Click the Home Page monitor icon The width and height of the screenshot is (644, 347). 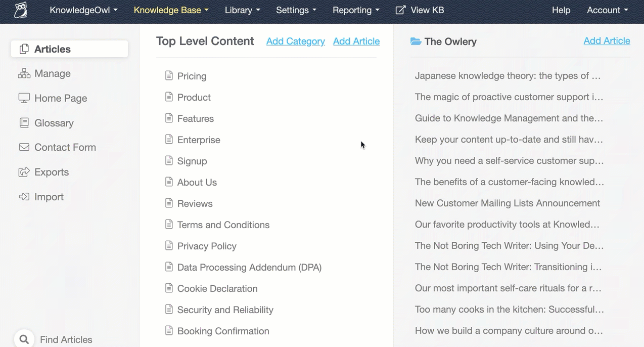coord(24,98)
